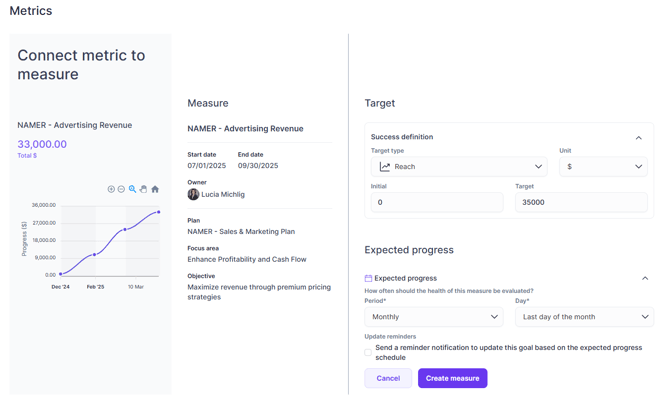The image size is (670, 402).
Task: Reset chart zoom with home icon
Action: click(x=155, y=189)
